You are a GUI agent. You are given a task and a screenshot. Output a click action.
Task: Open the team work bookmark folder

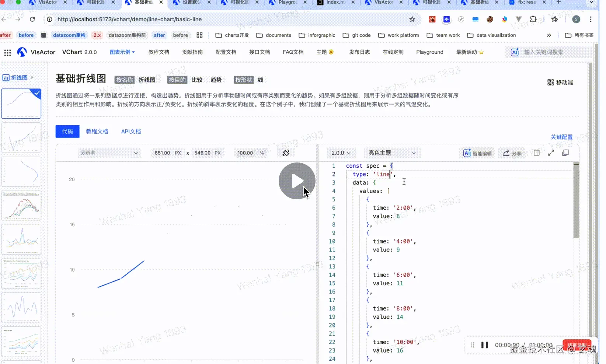443,35
